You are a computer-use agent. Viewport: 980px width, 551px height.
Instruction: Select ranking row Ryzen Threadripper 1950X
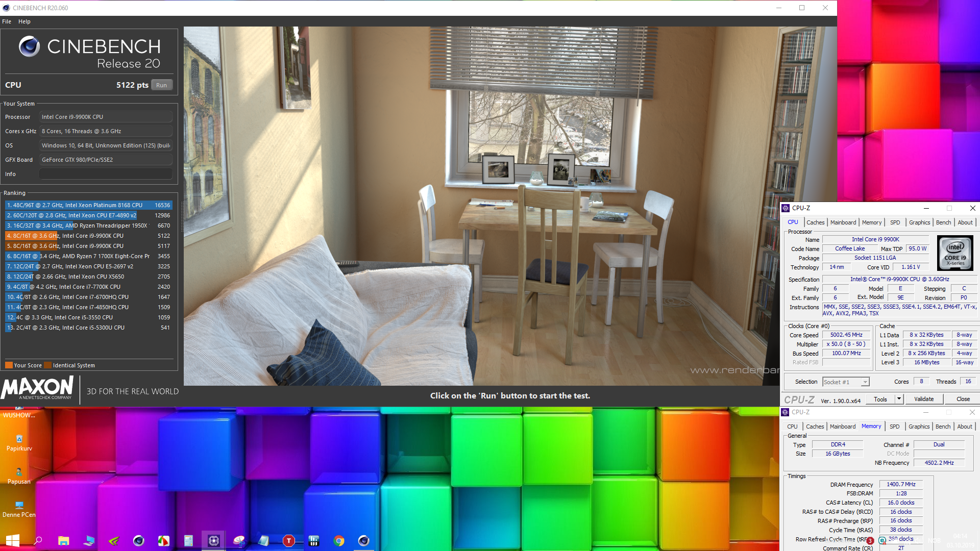[x=89, y=226]
